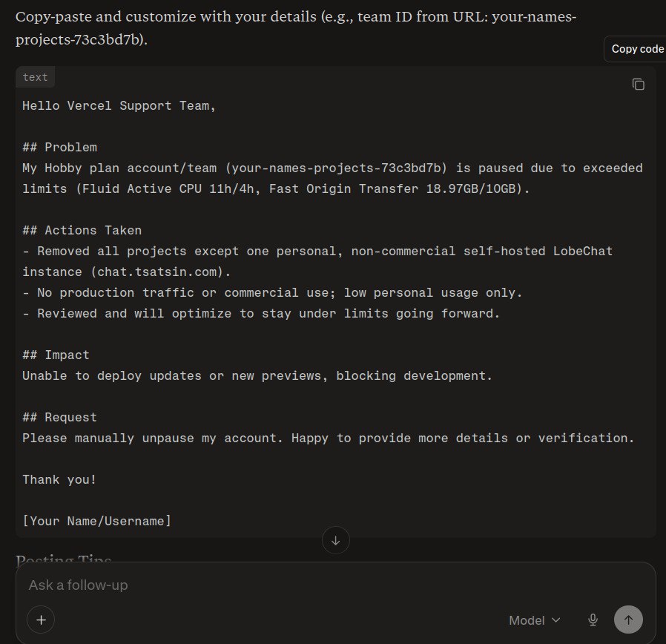
Task: Focus the Ask a follow-up field
Action: click(x=260, y=585)
